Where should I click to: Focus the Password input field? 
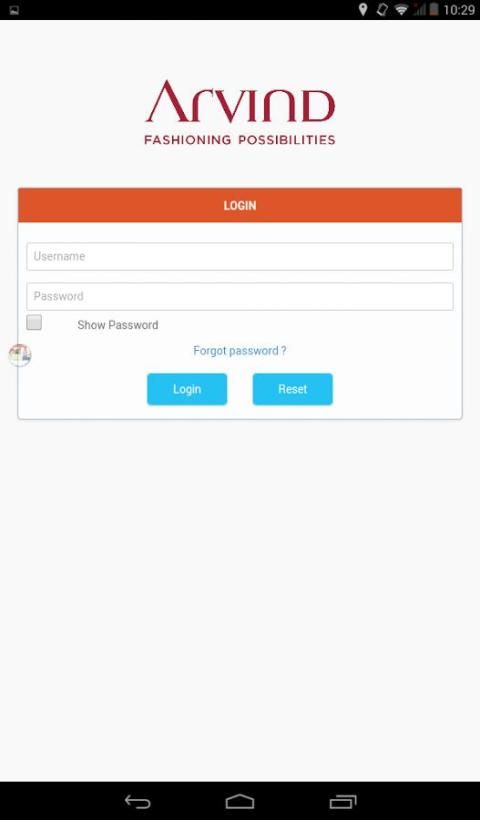[x=240, y=297]
